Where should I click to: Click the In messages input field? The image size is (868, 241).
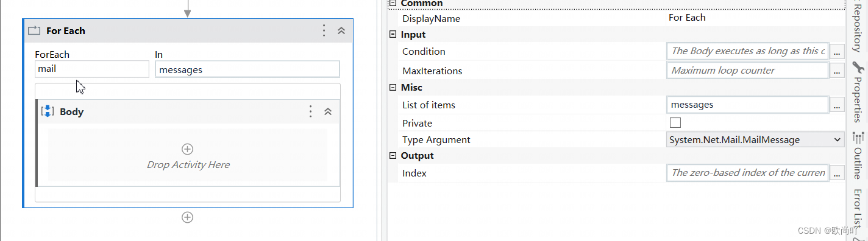coord(247,69)
